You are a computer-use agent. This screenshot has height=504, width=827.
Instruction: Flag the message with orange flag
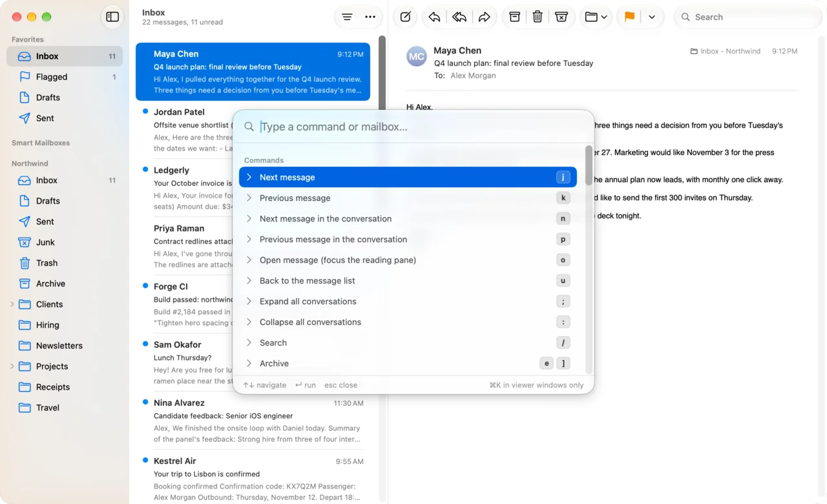pos(629,17)
